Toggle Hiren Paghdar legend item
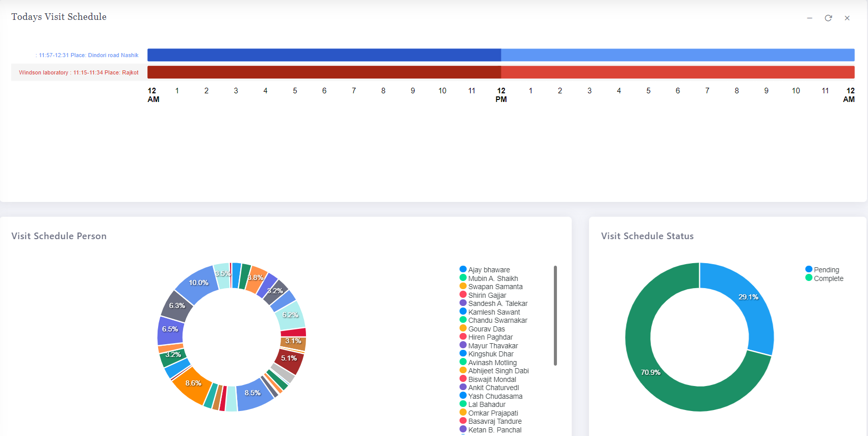Viewport: 868px width, 436px height. (x=486, y=337)
